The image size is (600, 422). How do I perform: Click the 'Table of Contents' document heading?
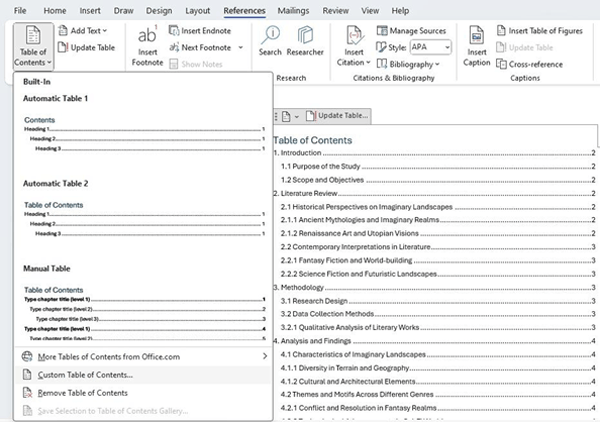tap(313, 140)
